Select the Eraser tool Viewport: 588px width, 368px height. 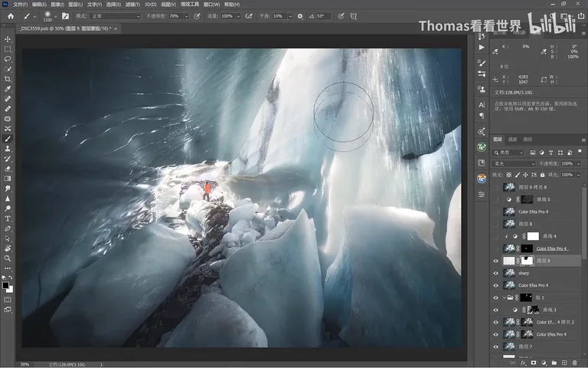tap(8, 169)
